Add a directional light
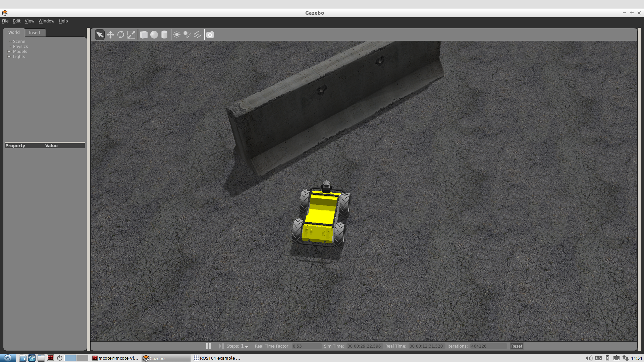 point(198,35)
